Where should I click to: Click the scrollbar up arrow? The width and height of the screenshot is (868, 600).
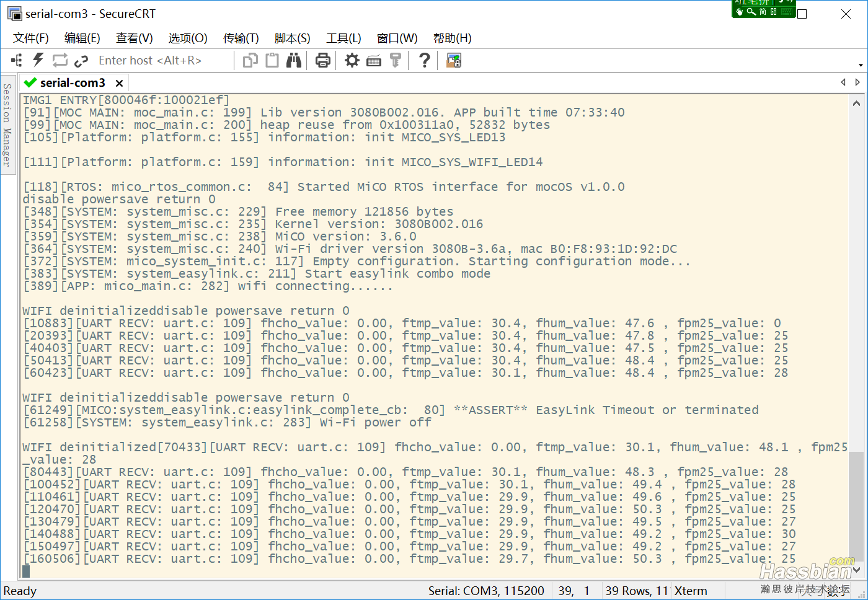coord(856,103)
